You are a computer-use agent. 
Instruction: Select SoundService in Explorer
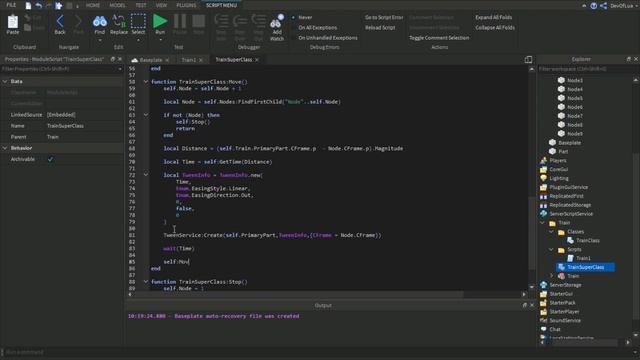(x=565, y=320)
